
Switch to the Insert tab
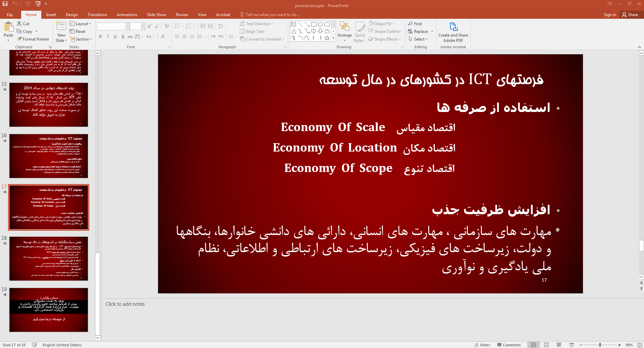click(x=51, y=15)
